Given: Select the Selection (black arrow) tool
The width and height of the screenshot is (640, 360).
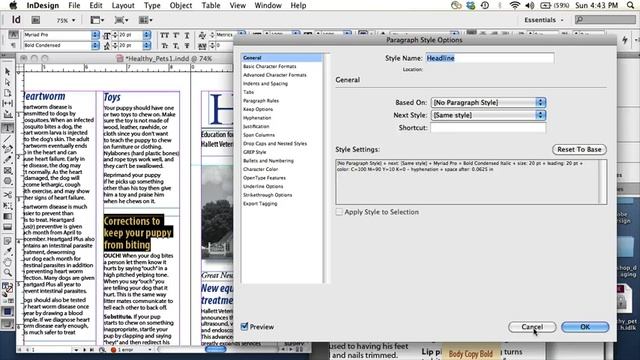Looking at the screenshot, I should coord(7,71).
